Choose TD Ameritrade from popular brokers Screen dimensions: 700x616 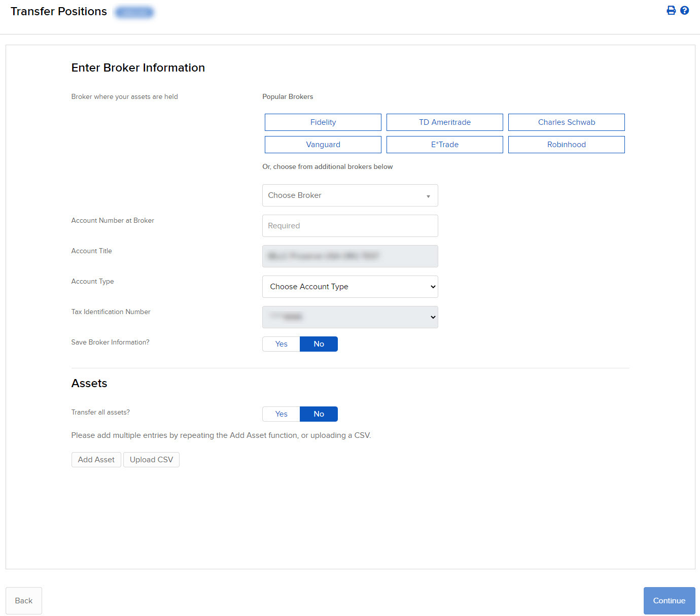[x=444, y=122]
